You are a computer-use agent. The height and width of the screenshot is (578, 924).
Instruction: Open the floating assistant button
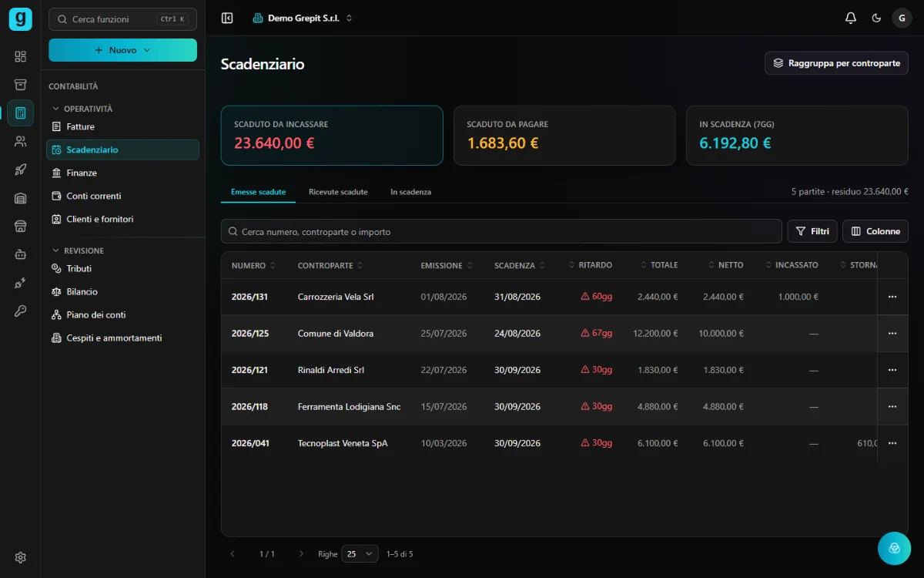point(895,549)
